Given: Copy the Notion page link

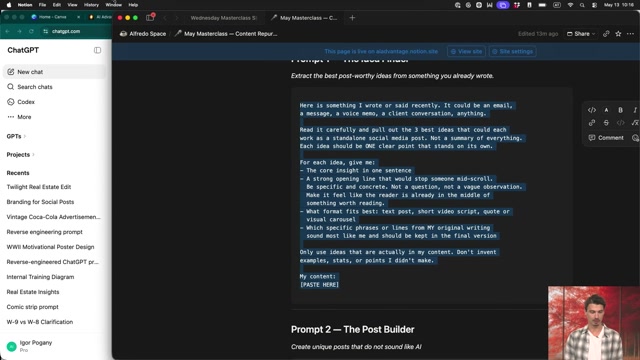Looking at the screenshot, I should click(606, 34).
